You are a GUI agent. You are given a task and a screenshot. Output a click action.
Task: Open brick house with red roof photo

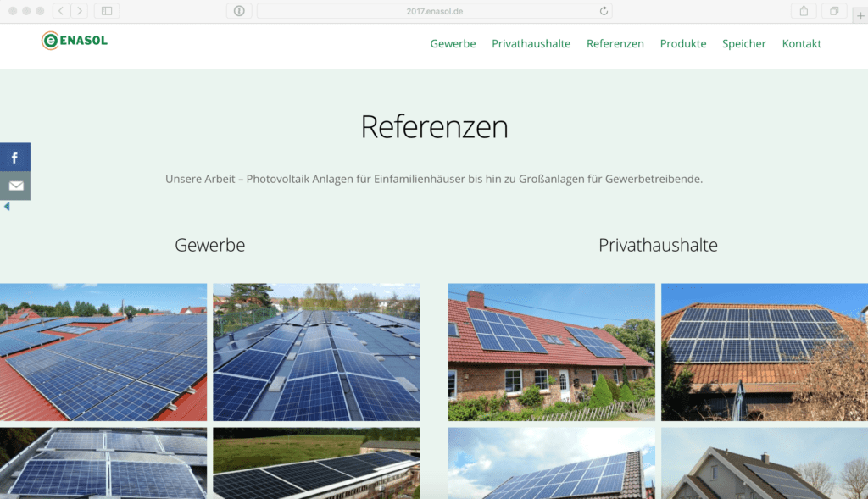click(x=551, y=352)
